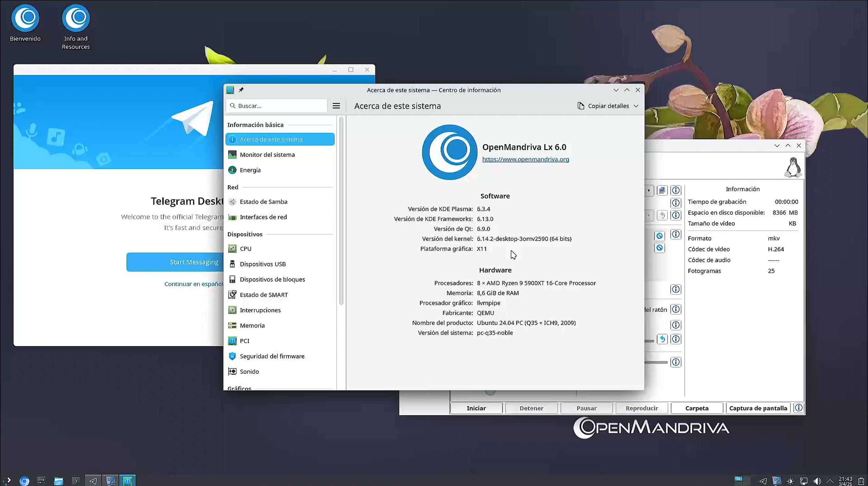Select CPU in the sidebar
Image resolution: width=868 pixels, height=486 pixels.
point(280,248)
